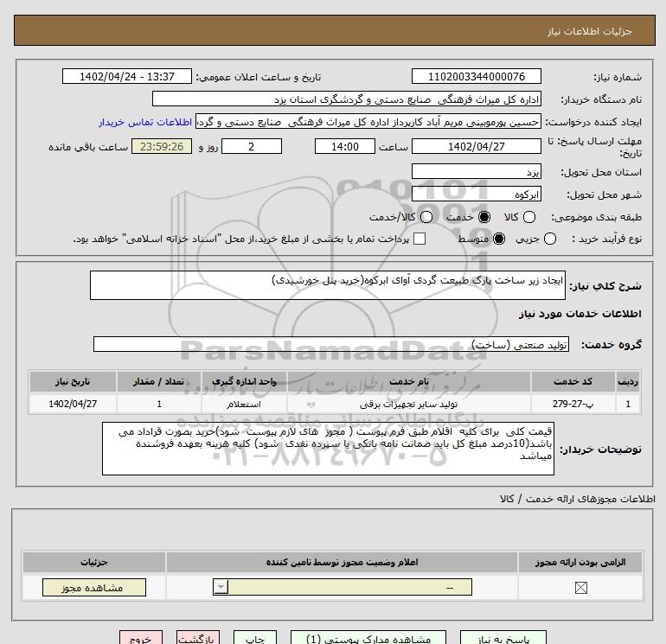Viewport: 666px width, 644px height.
Task: Click the remaining time 23:59:26 field
Action: click(162, 146)
